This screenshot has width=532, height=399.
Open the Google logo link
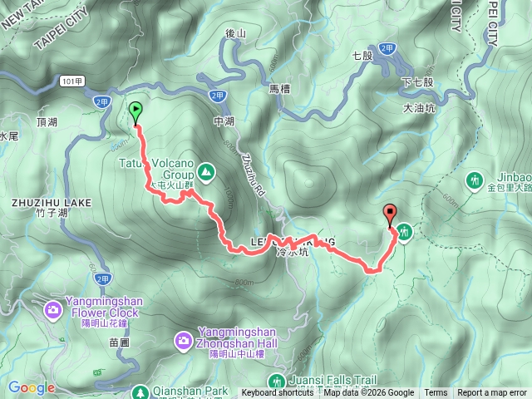32,388
